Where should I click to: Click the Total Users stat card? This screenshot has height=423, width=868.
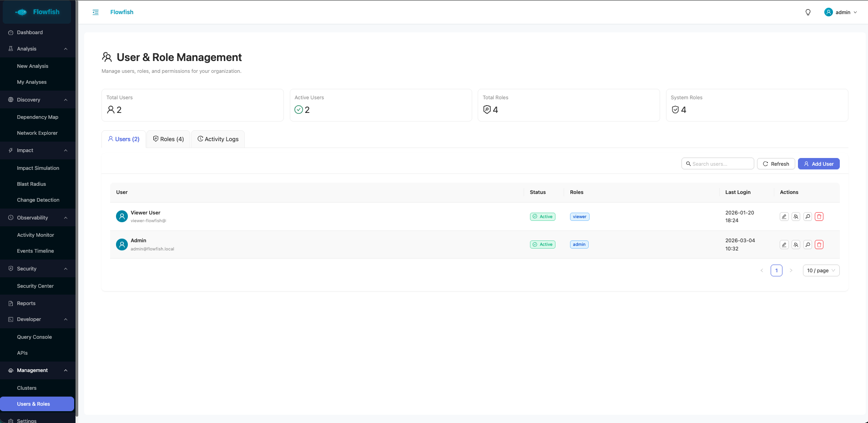point(192,105)
